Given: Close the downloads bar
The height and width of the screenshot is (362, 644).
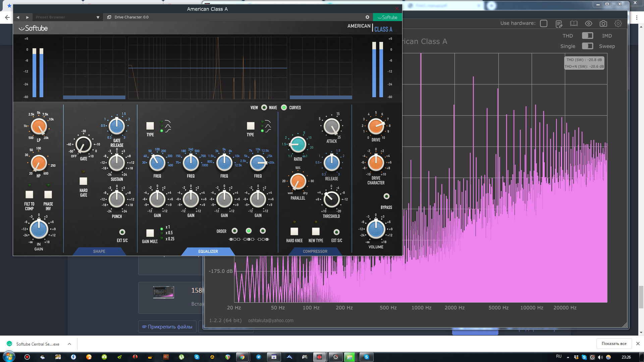Looking at the screenshot, I should 638,344.
